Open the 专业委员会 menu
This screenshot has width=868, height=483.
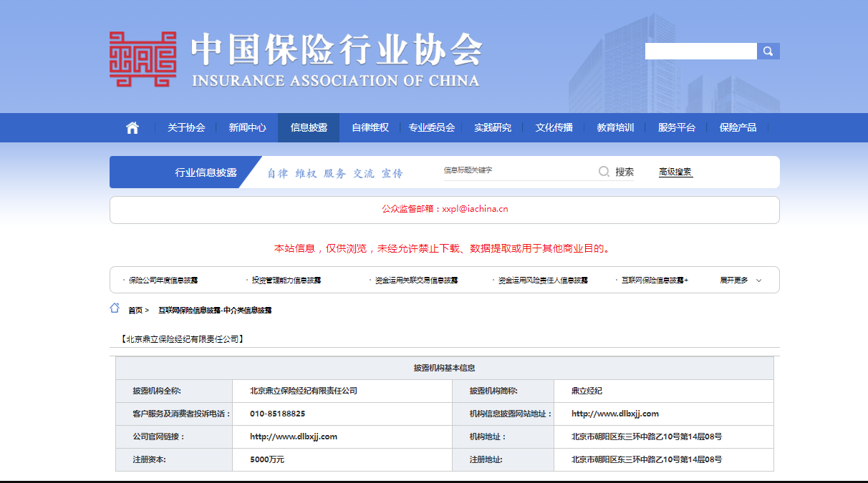432,128
